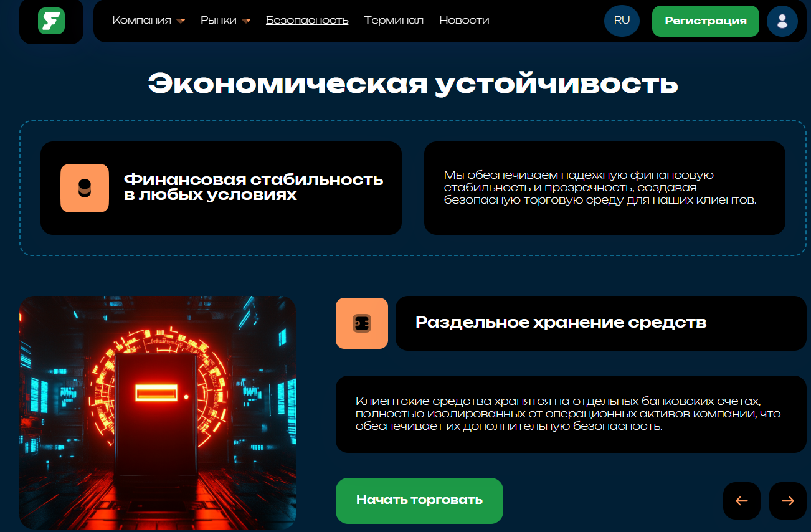Click the green company logo icon
This screenshot has width=811, height=532.
52,21
